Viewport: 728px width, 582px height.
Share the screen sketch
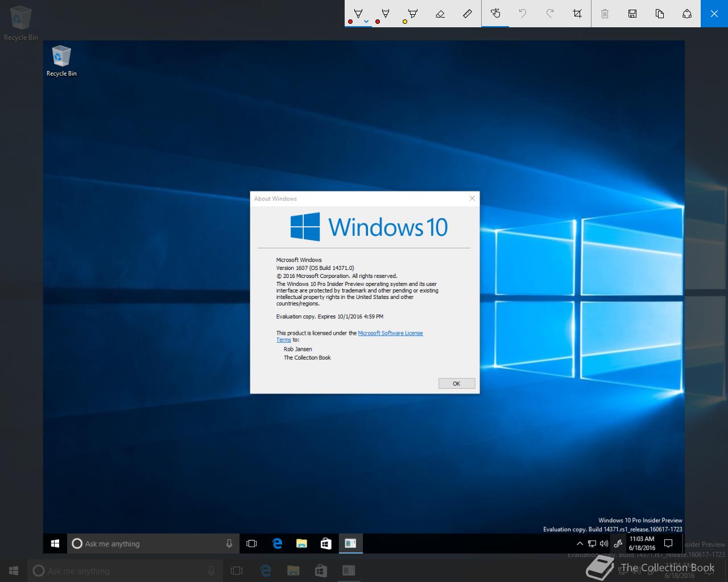tap(686, 13)
